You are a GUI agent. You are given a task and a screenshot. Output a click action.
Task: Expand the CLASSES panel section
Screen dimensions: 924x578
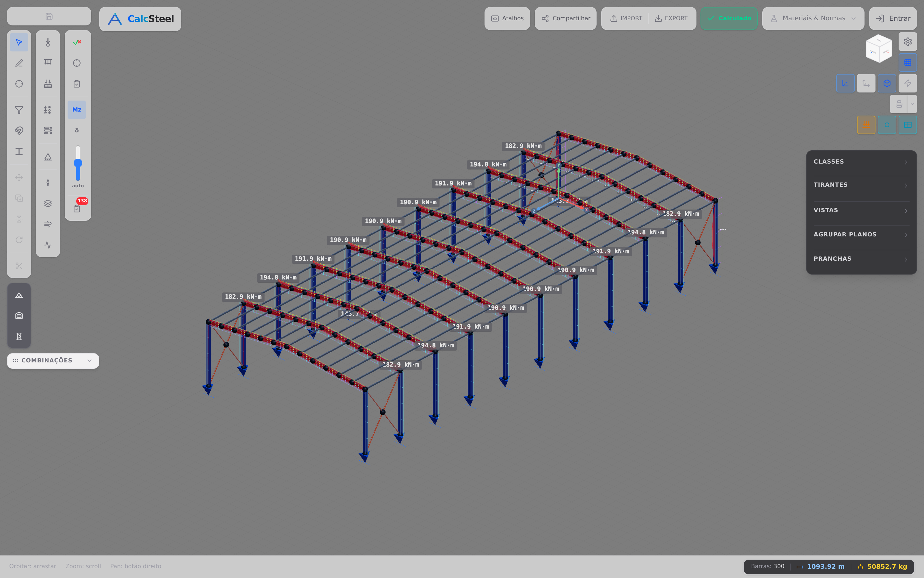click(861, 162)
